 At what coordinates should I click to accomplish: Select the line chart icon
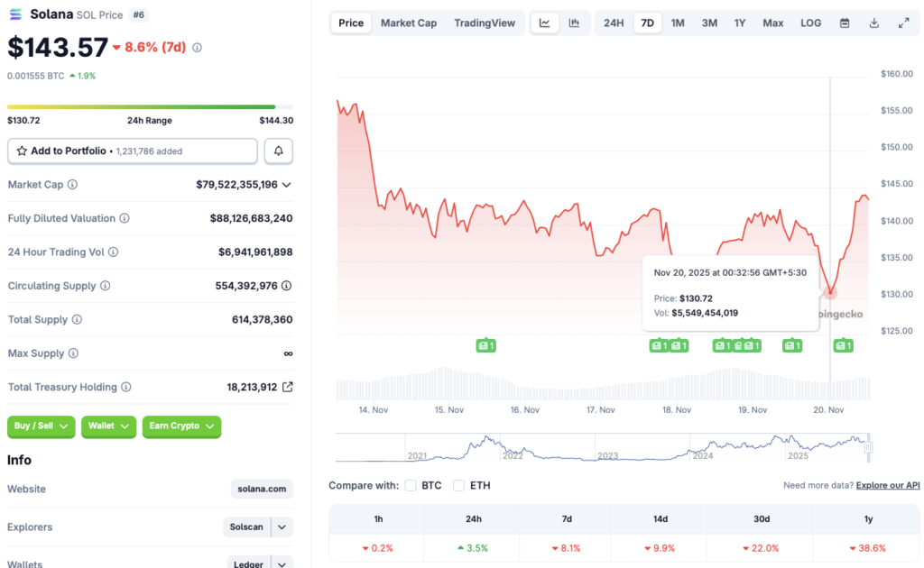pos(544,23)
